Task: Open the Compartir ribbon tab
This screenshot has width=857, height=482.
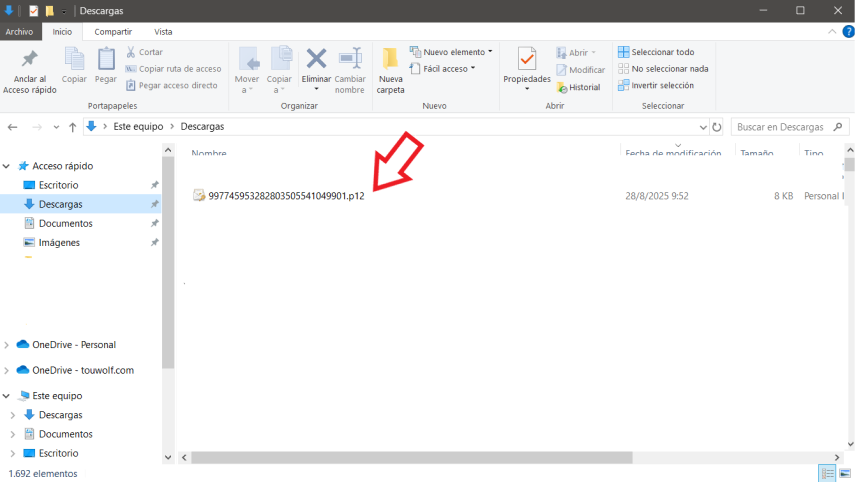Action: pos(113,32)
